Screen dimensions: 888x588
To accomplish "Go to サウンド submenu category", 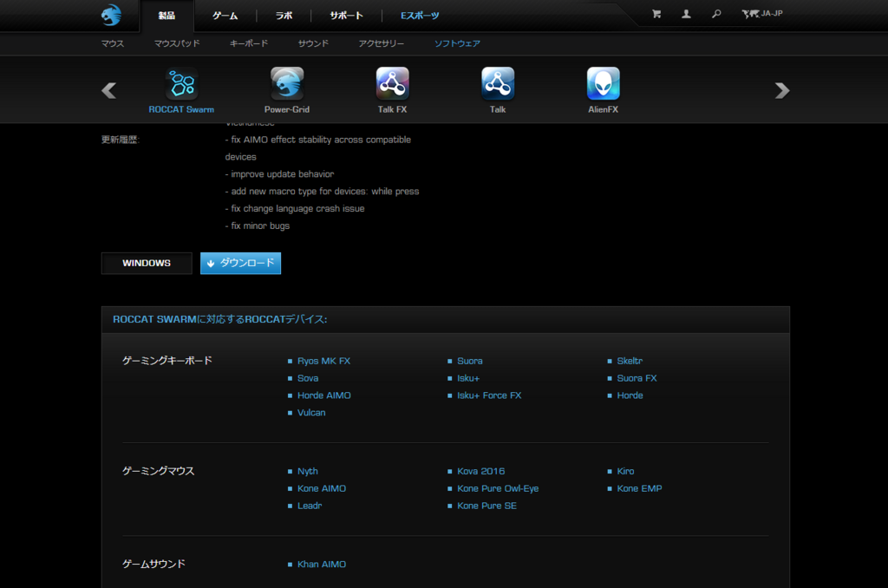I will click(313, 43).
